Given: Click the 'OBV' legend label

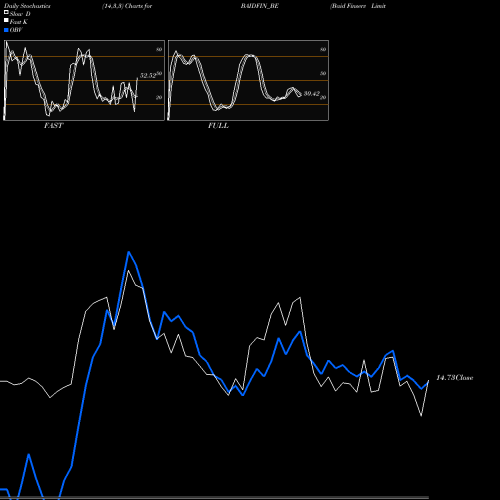Looking at the screenshot, I should coord(16,30).
